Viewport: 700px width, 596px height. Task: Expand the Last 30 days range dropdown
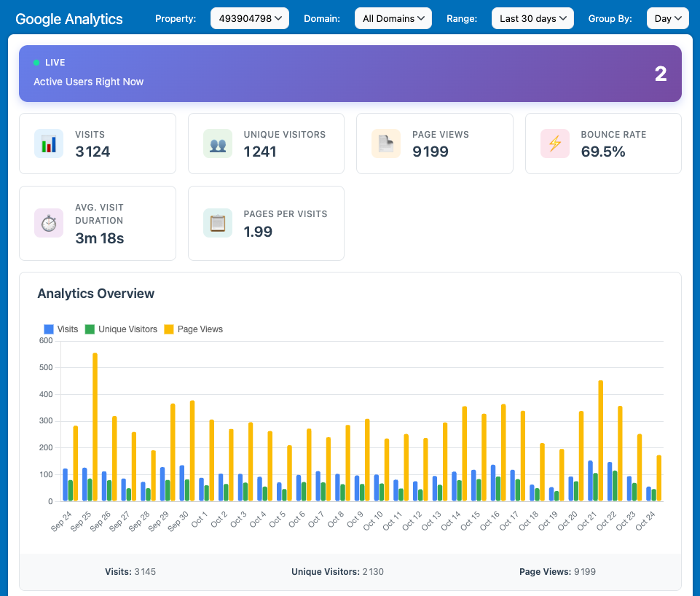pyautogui.click(x=532, y=18)
